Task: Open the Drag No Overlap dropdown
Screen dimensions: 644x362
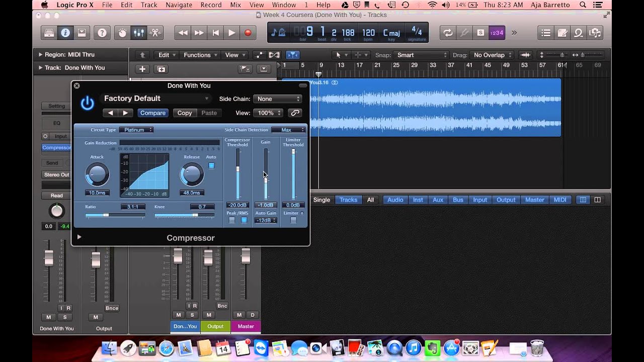Action: 493,55
